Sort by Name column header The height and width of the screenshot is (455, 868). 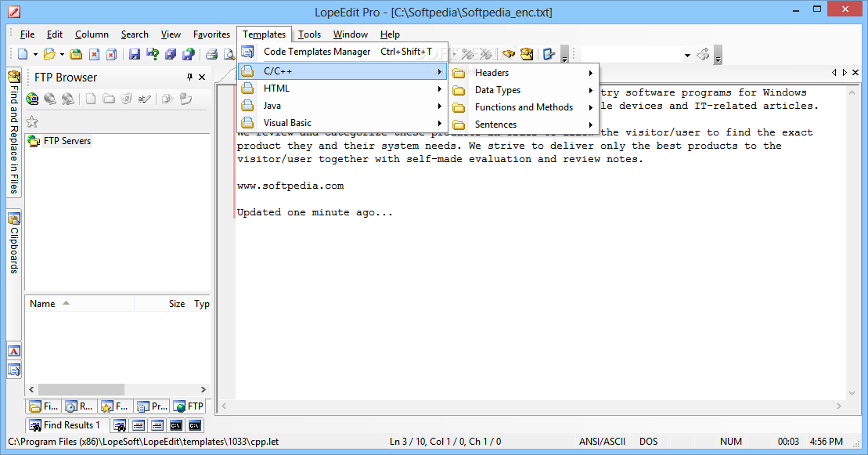(x=79, y=303)
